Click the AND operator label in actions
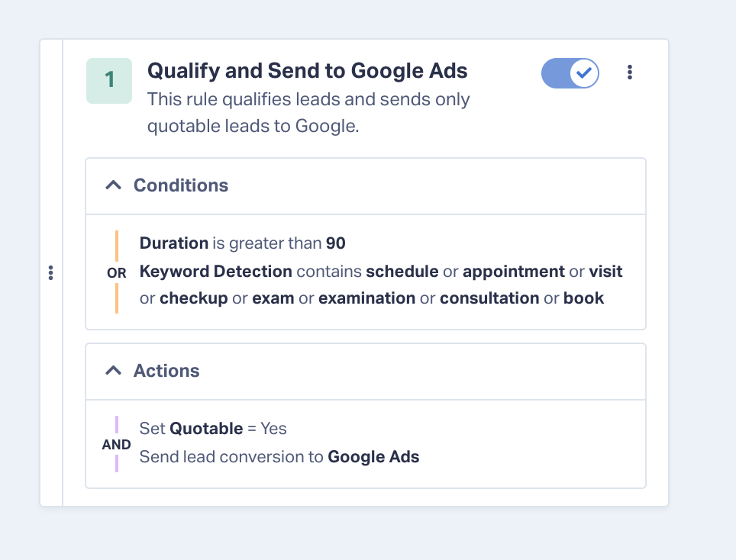This screenshot has width=736, height=560. click(116, 444)
